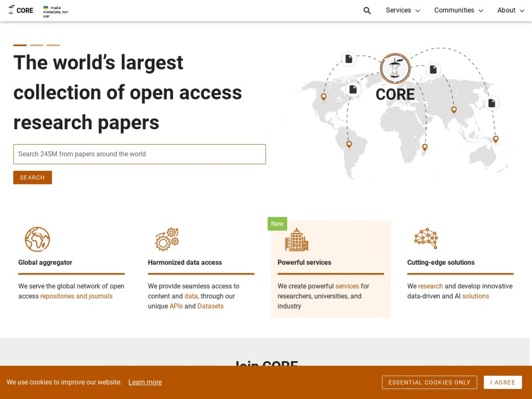Click the map pin over South Asia

pos(454,110)
